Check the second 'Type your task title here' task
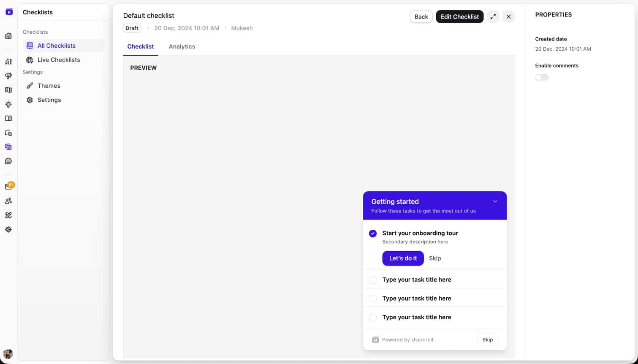Viewport: 638px width, 364px height. tap(373, 299)
